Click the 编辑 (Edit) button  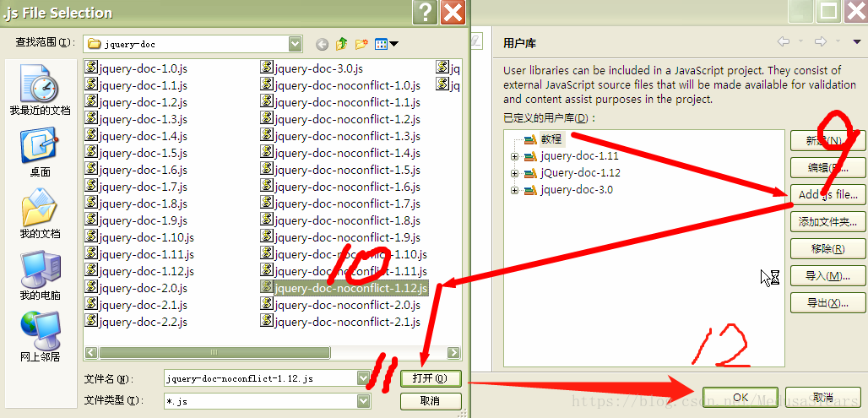click(827, 168)
